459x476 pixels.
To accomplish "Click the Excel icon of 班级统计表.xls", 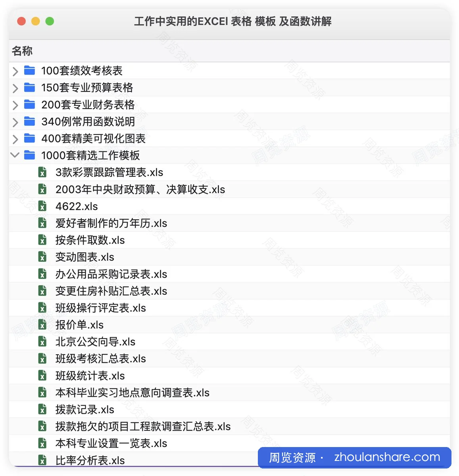I will tap(42, 375).
